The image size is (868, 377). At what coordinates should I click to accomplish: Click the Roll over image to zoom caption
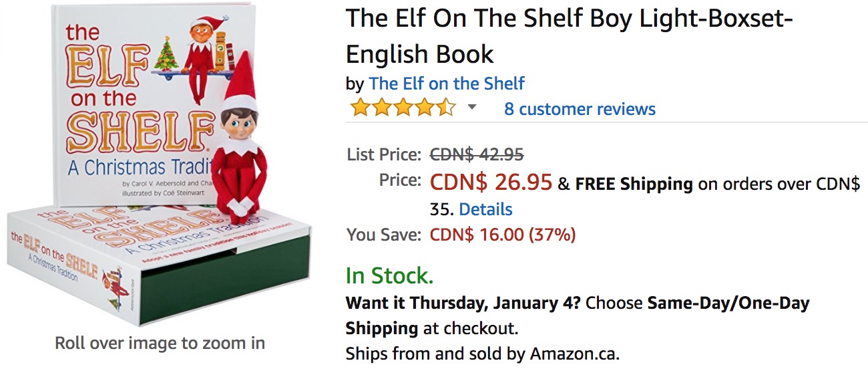pos(160,344)
